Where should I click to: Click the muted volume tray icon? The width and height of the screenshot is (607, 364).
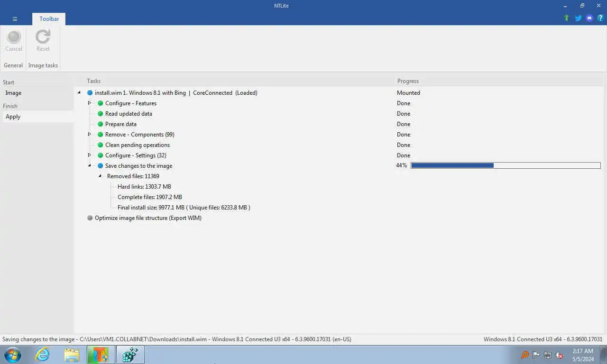(x=559, y=355)
